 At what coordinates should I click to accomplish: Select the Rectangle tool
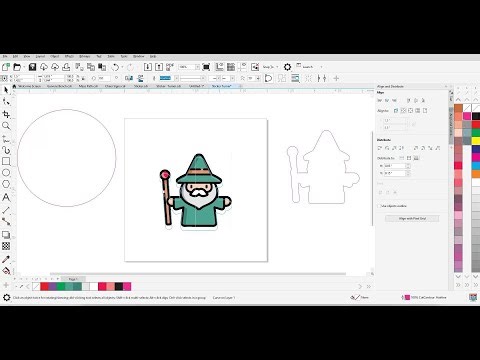(x=6, y=161)
